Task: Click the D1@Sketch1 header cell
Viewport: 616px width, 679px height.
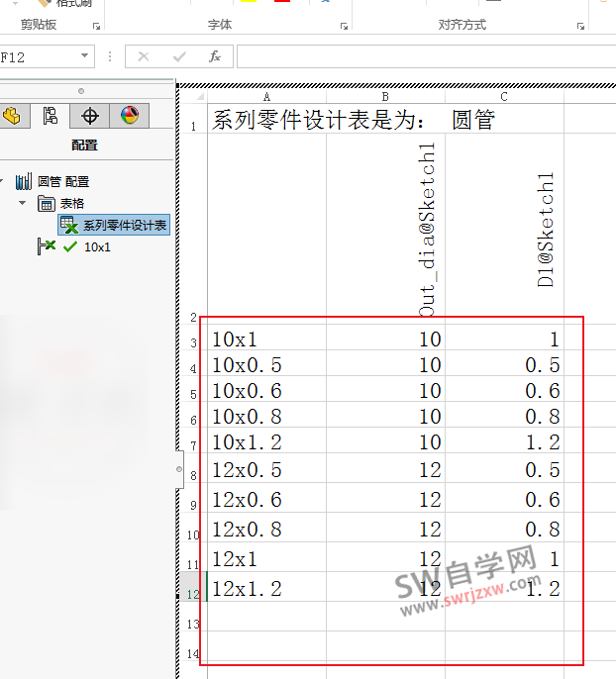Action: pyautogui.click(x=504, y=229)
